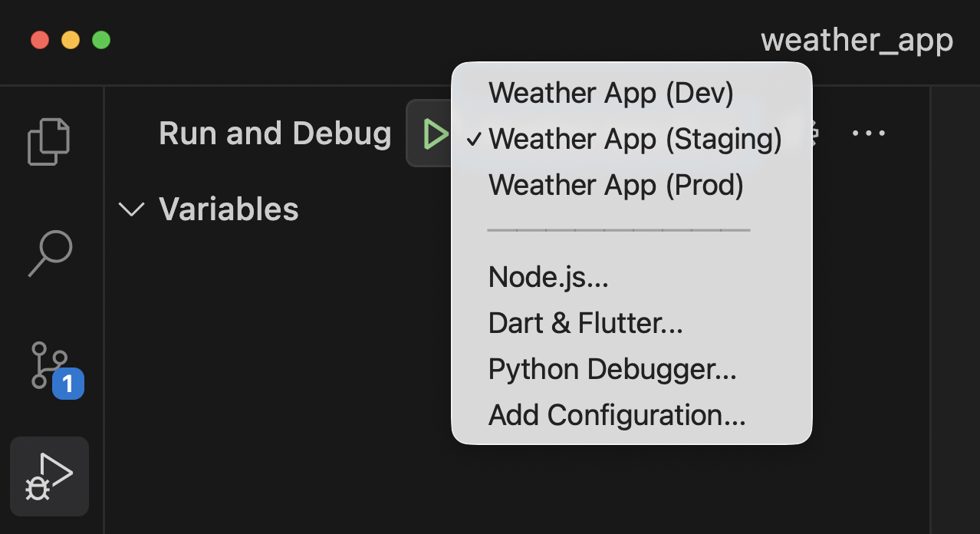Screen dimensions: 980x534
Task: Select the Weather App (Dev) configuration
Action: [x=610, y=93]
